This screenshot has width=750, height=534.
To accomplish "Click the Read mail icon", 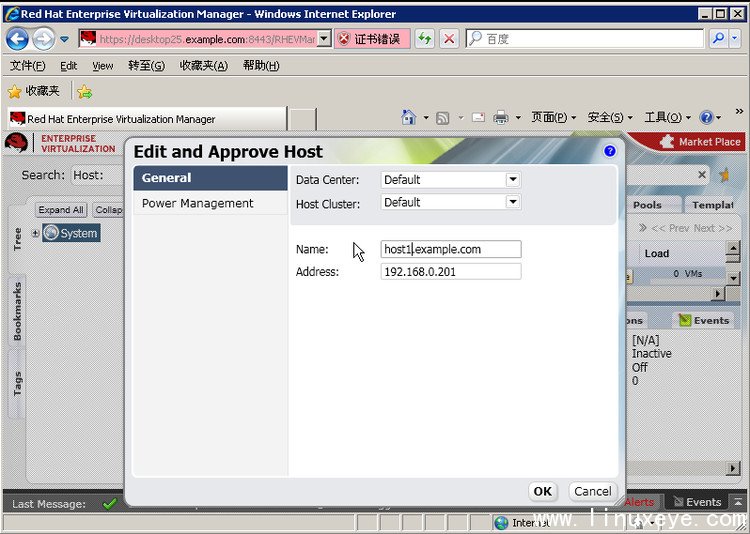I will click(478, 117).
